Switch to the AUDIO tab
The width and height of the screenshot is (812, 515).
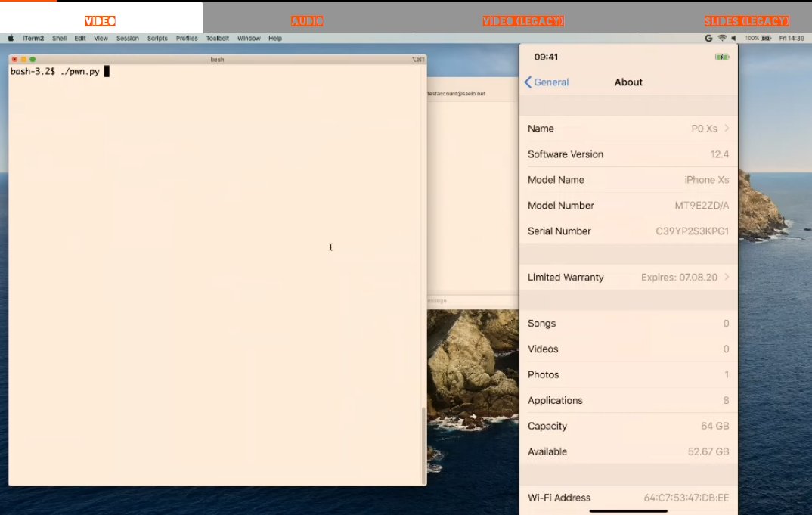307,21
